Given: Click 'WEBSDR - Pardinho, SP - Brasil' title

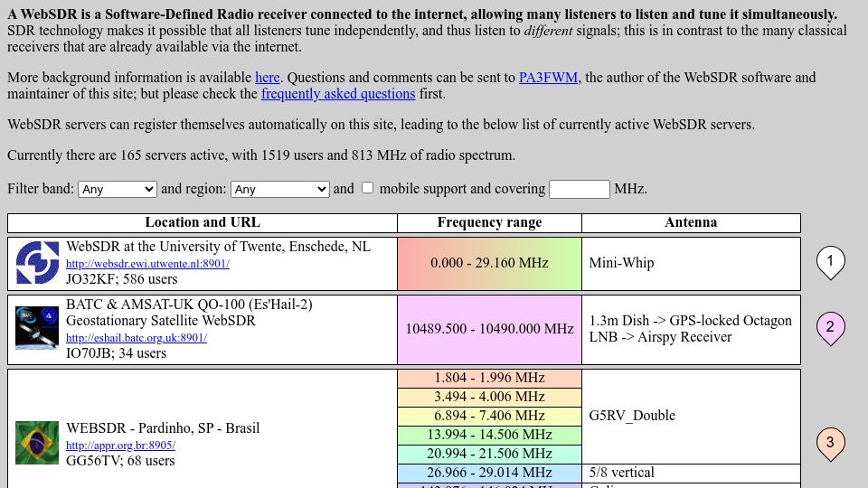Looking at the screenshot, I should 163,428.
